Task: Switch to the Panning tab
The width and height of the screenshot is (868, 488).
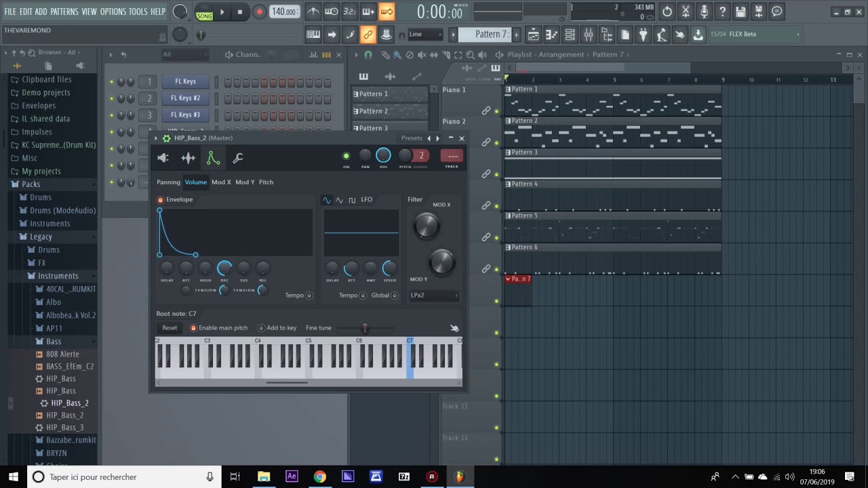Action: click(168, 182)
